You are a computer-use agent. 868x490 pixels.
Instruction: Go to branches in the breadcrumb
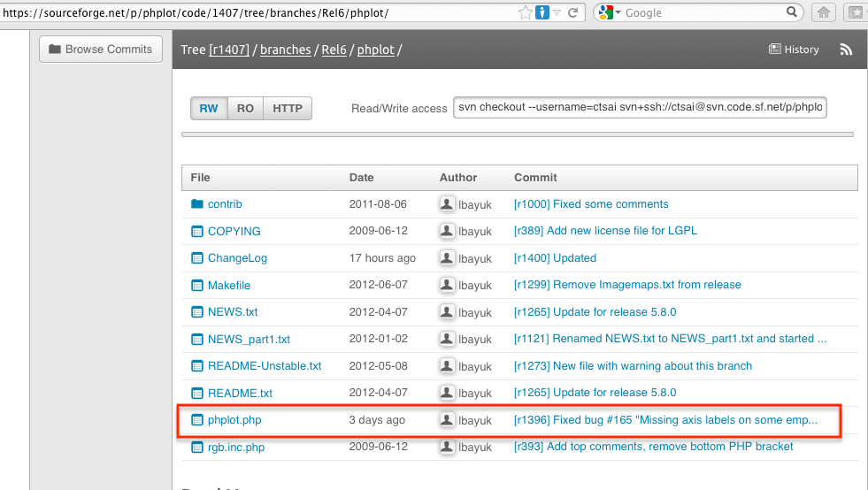click(x=285, y=50)
